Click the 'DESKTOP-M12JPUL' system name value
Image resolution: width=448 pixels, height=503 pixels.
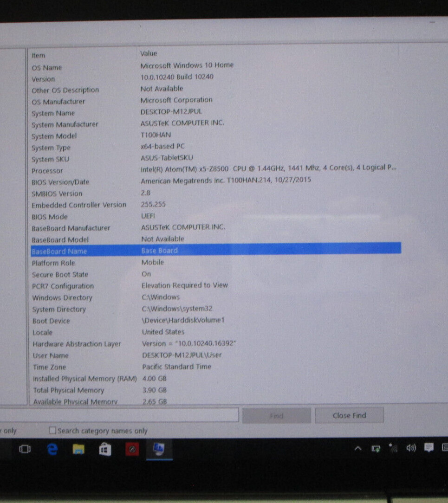171,111
